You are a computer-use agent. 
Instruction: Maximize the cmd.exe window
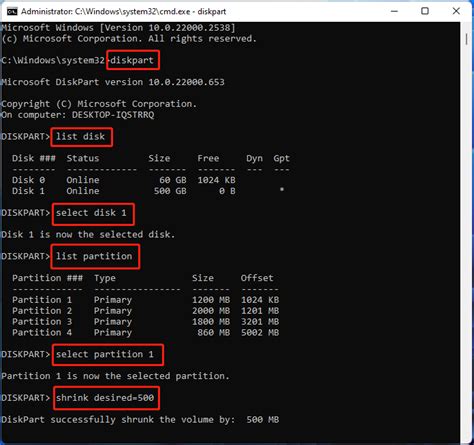pyautogui.click(x=425, y=11)
